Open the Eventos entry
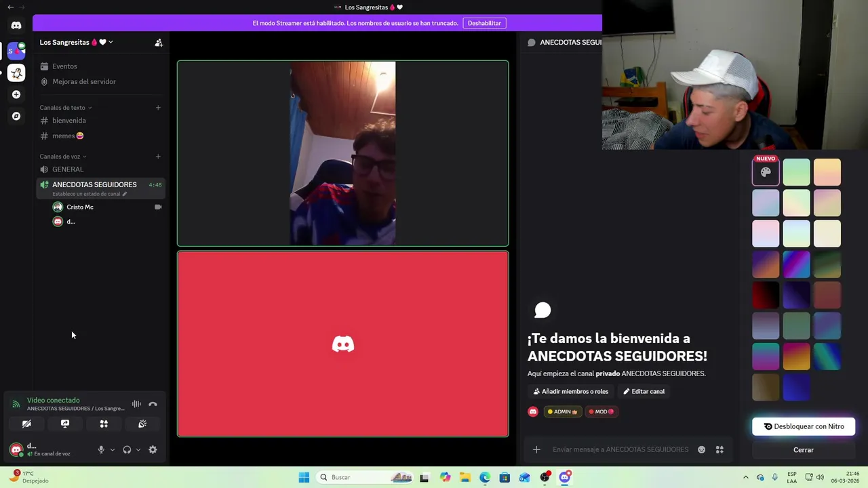Image resolution: width=868 pixels, height=488 pixels. pyautogui.click(x=100, y=66)
